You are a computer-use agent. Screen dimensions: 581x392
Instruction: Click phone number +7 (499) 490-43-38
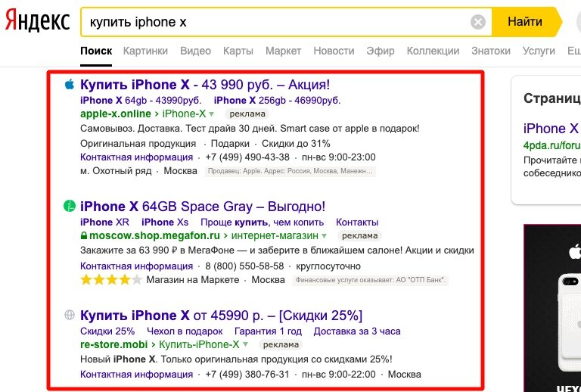(x=247, y=157)
